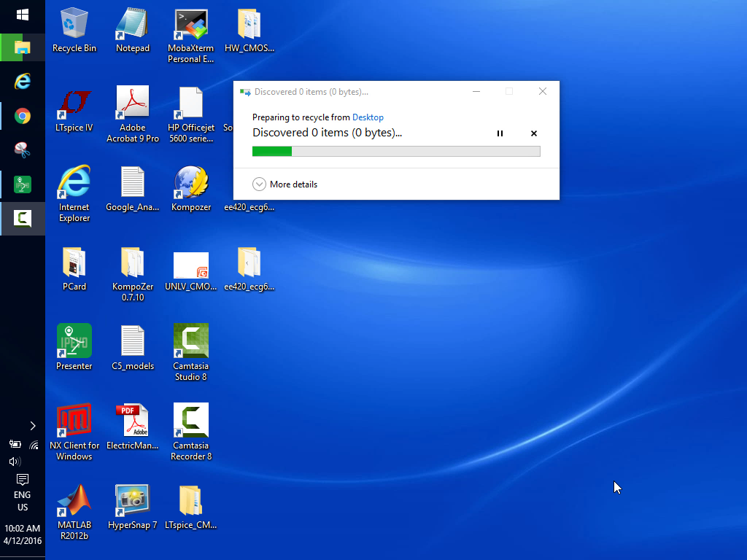Open the ENG US language selector

click(x=23, y=501)
